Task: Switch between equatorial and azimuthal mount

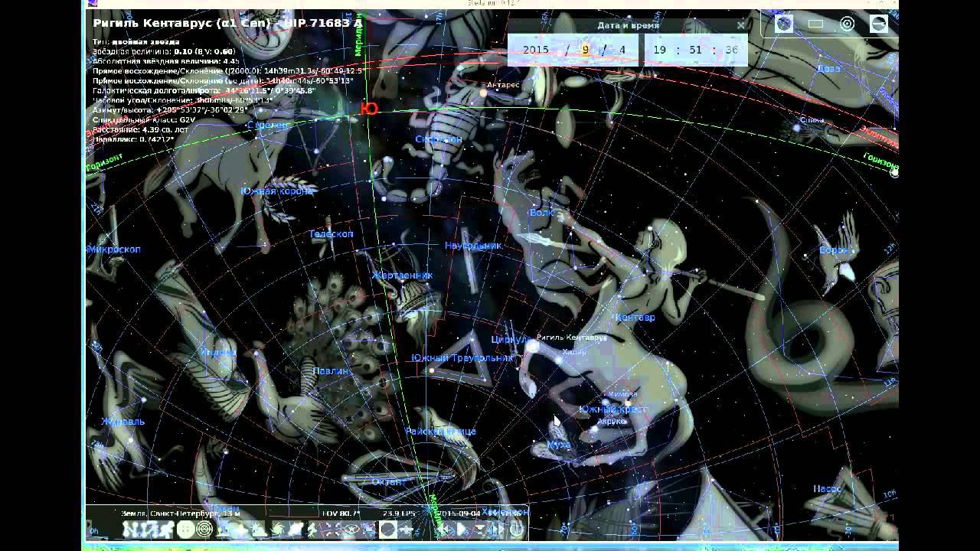Action: pyautogui.click(x=315, y=529)
